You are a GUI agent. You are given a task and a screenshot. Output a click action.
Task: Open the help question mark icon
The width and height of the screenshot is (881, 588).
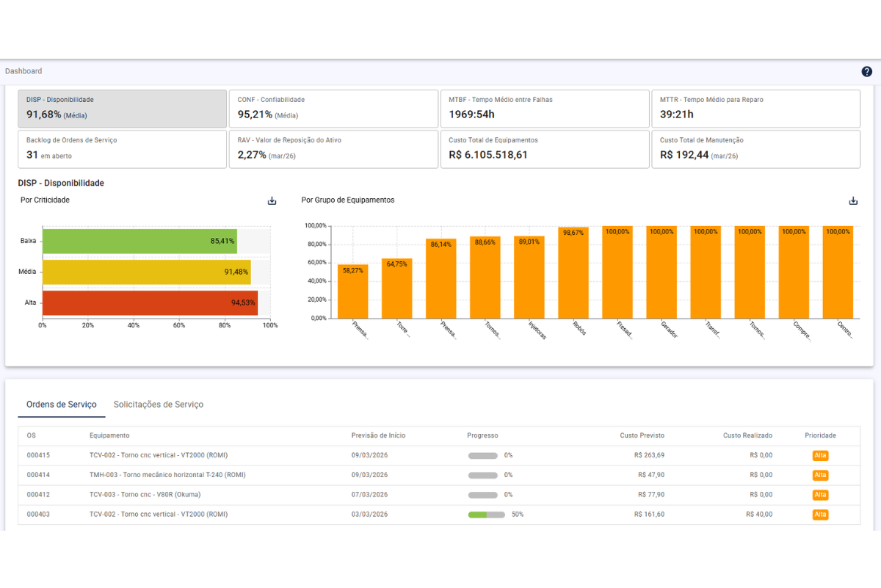[866, 71]
